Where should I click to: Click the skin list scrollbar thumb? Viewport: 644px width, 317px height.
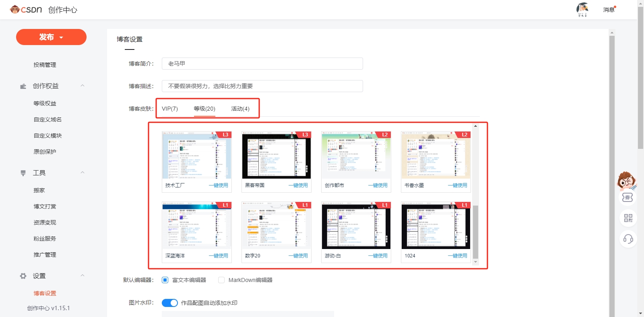coord(475,232)
